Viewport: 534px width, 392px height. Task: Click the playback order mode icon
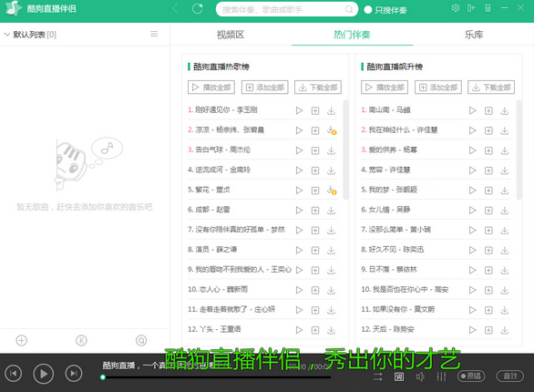coord(378,377)
